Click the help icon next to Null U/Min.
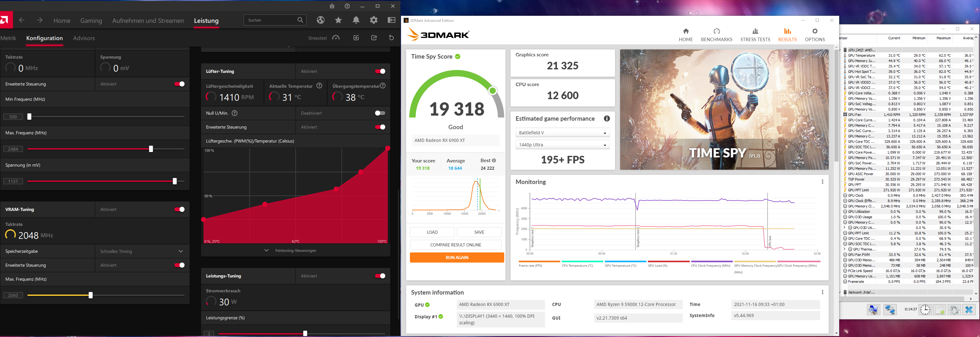Viewport: 980px width, 337px height. (235, 113)
